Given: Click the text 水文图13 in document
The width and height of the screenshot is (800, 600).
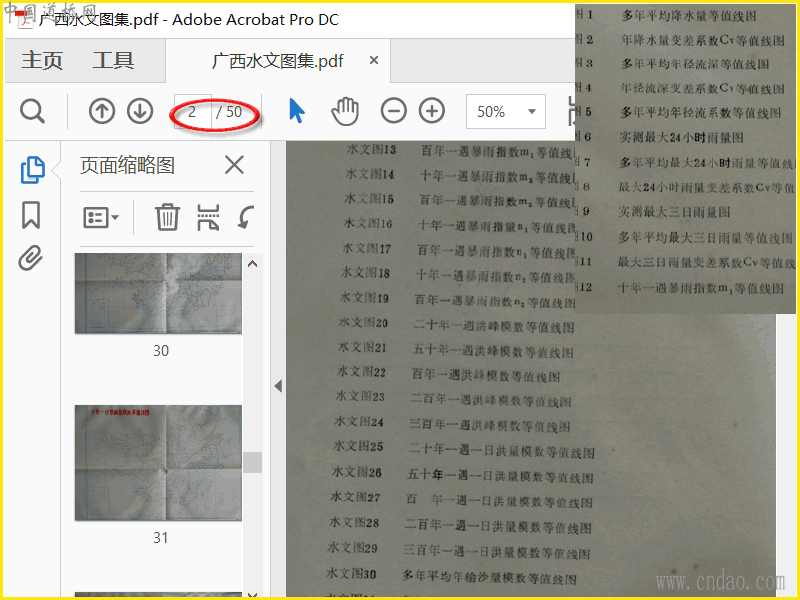Looking at the screenshot, I should point(371,149).
